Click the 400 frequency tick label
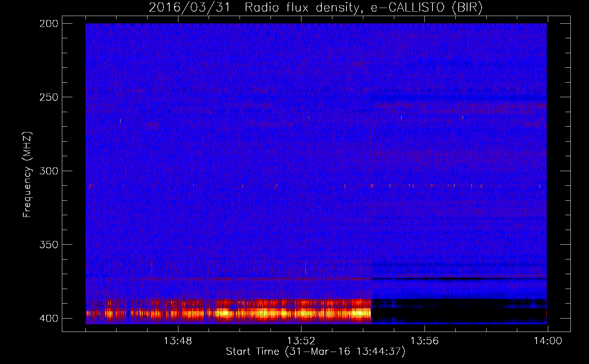The width and height of the screenshot is (589, 364). (49, 318)
